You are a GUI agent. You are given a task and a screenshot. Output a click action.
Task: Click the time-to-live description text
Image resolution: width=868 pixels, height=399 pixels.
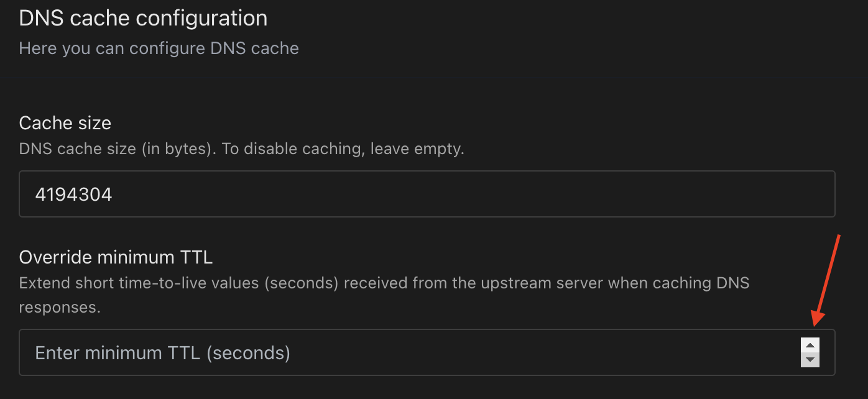384,282
